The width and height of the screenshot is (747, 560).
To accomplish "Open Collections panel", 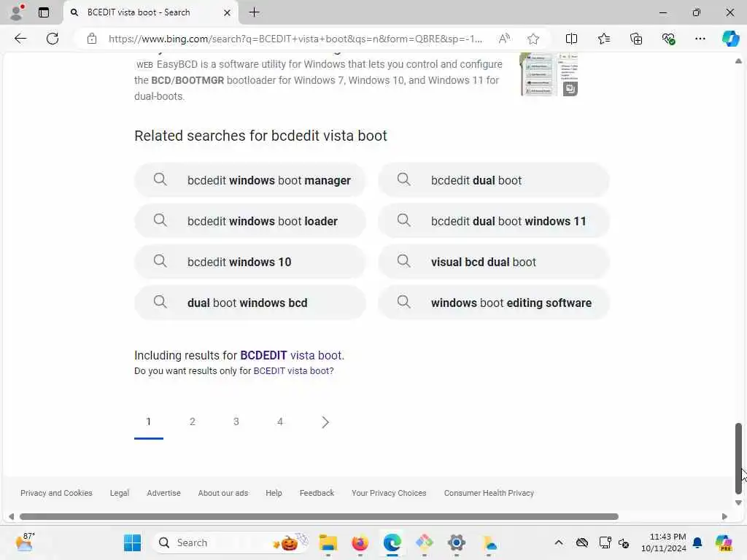I will pos(636,39).
